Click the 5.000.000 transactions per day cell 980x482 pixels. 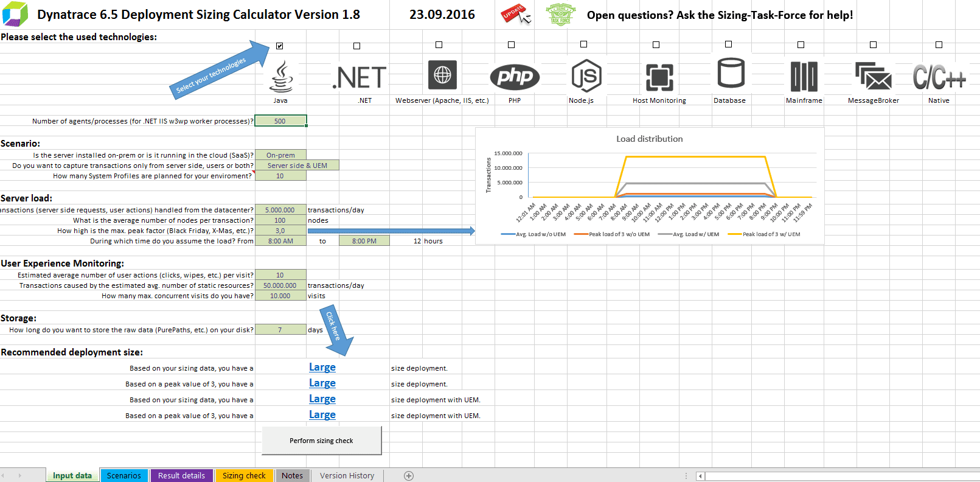coord(280,210)
